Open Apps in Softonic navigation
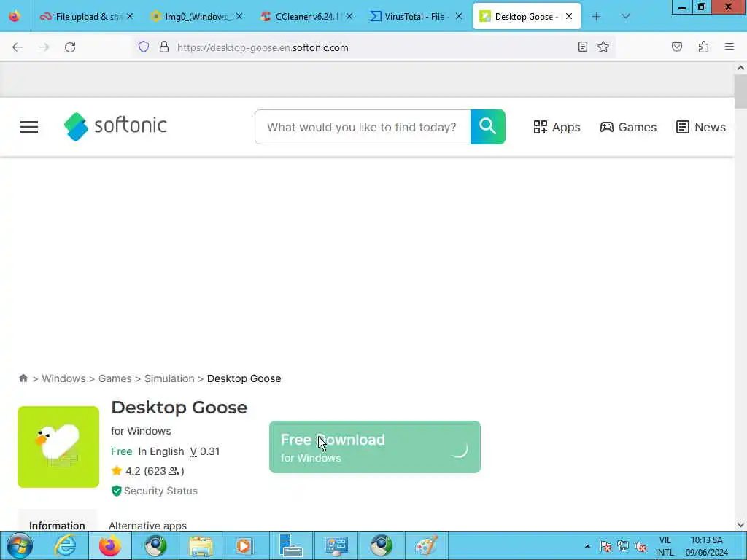747x560 pixels. pos(557,127)
